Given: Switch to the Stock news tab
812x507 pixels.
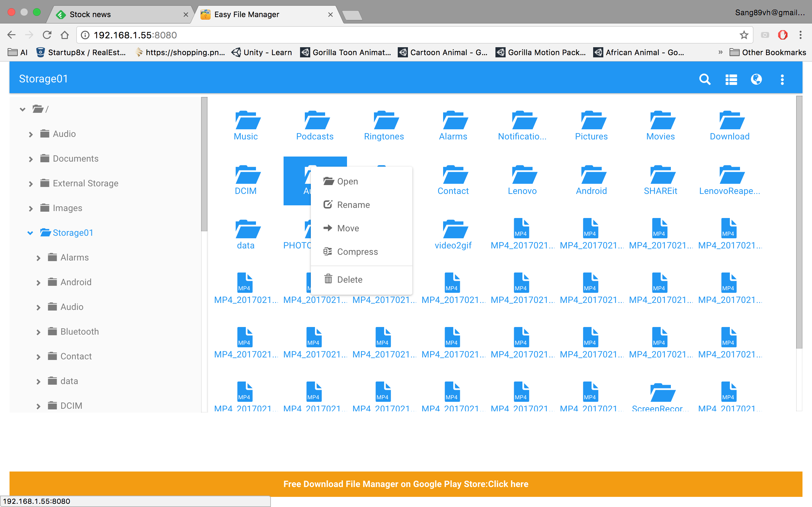Looking at the screenshot, I should 90,14.
